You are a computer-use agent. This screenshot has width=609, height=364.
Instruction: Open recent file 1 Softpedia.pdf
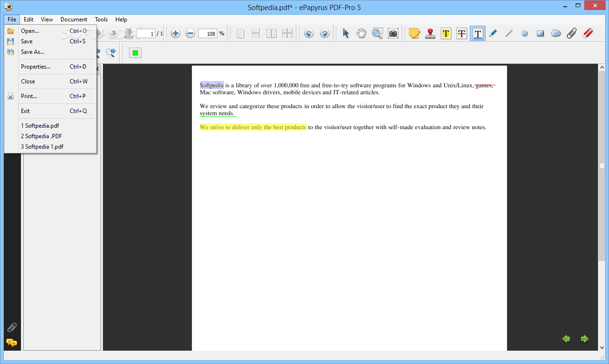[51, 126]
